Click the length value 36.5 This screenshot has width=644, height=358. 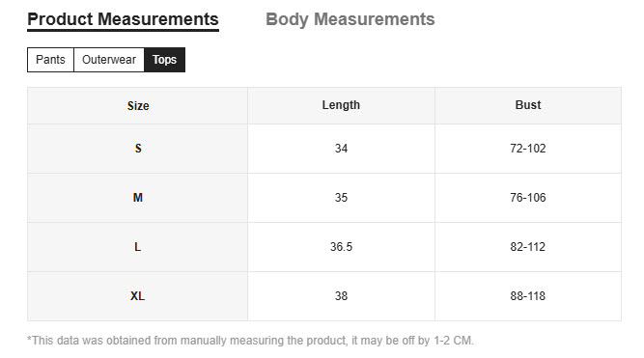pos(341,247)
